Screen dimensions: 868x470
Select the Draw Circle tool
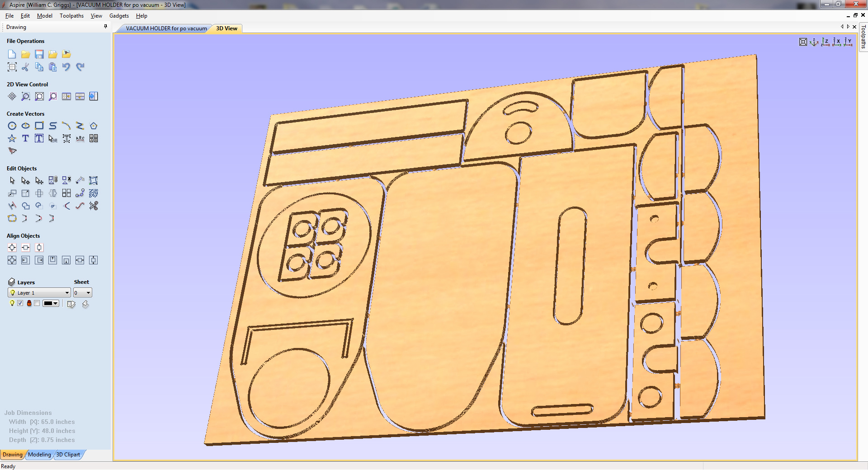tap(12, 126)
